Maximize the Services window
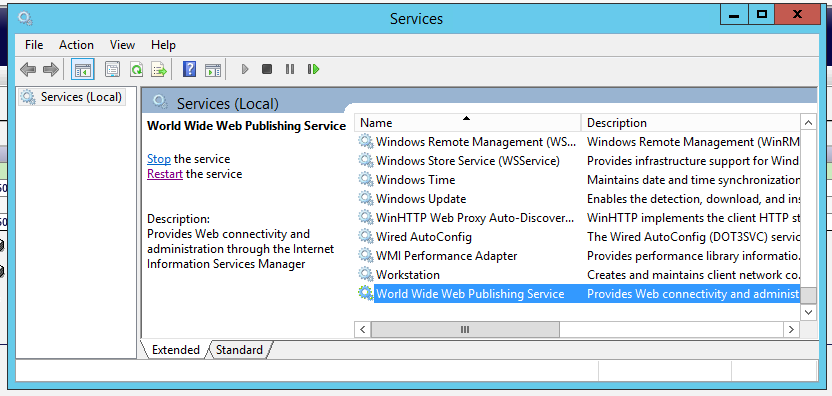 762,15
